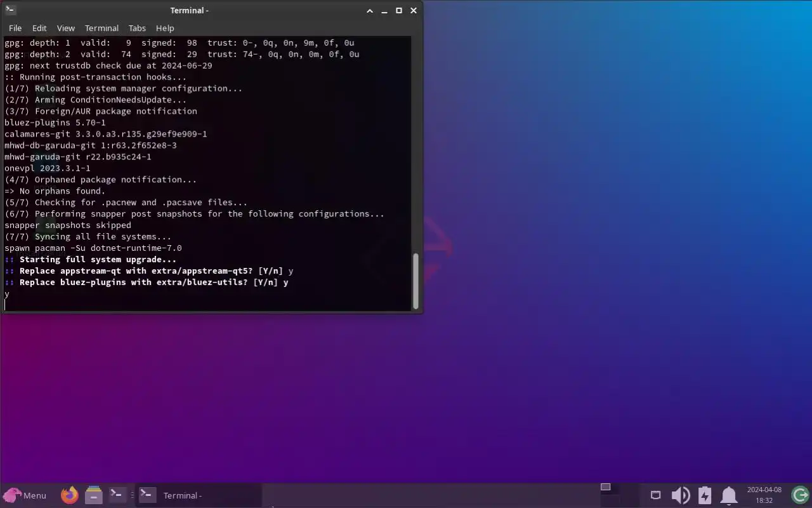
Task: Select the 'Terminal -' taskbar window button
Action: point(199,495)
